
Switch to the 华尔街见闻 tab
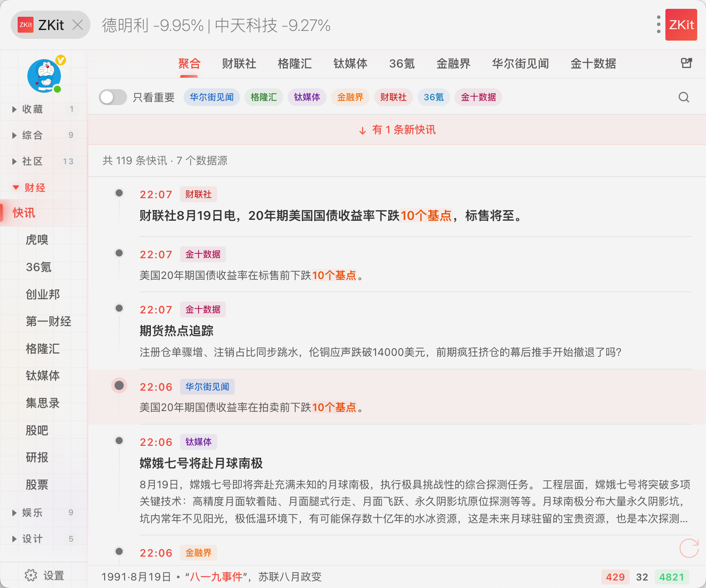click(520, 64)
